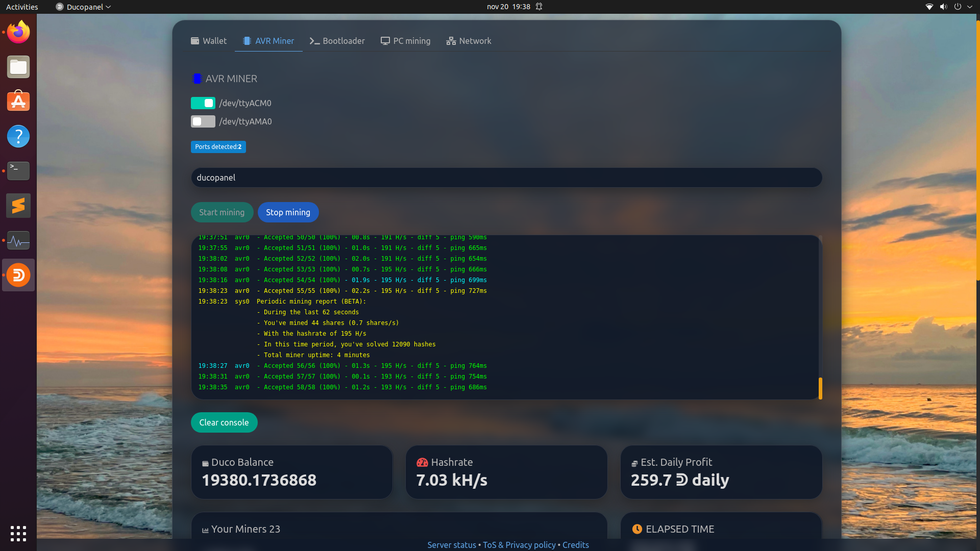Switch to the PC mining tab

click(x=405, y=41)
